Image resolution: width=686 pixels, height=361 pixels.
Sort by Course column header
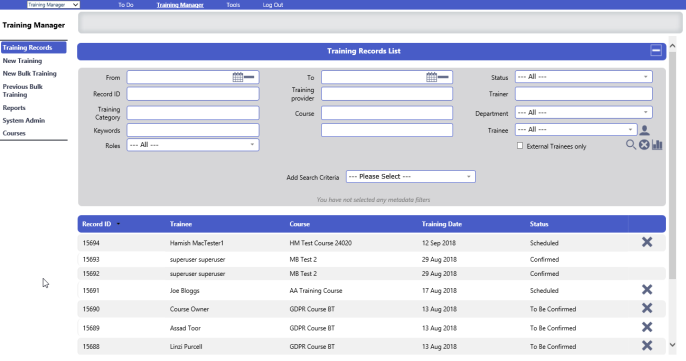click(x=299, y=224)
